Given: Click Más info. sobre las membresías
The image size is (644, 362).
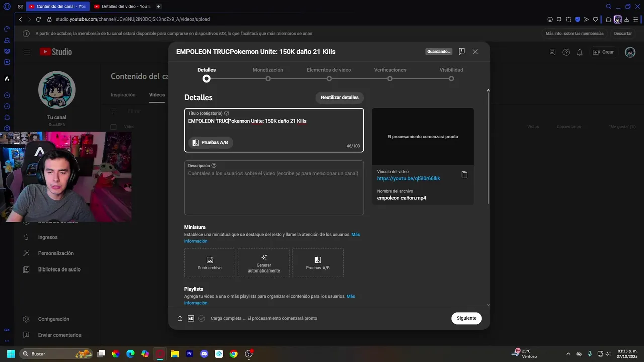Looking at the screenshot, I should pyautogui.click(x=575, y=34).
